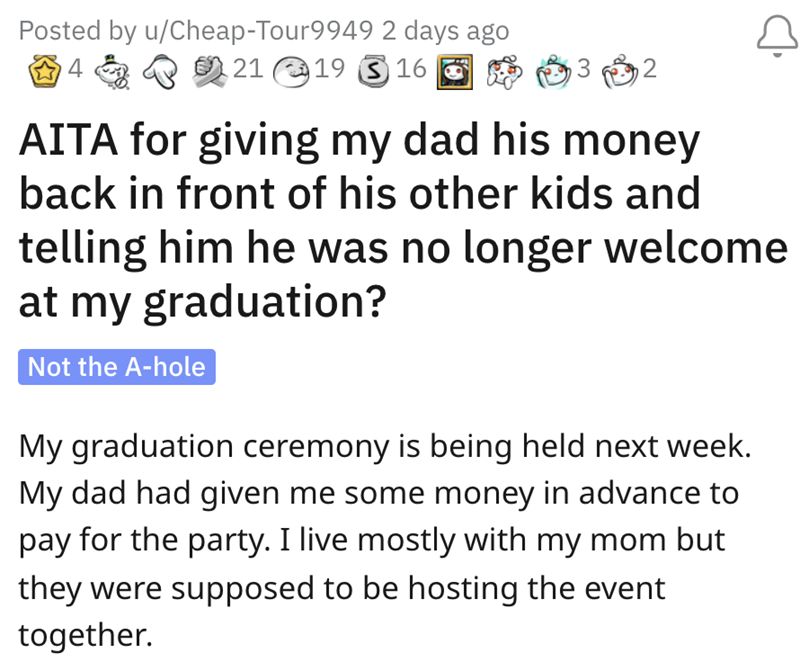Click the seal award count of 19
Viewport: 800px width, 671px height.
click(331, 69)
